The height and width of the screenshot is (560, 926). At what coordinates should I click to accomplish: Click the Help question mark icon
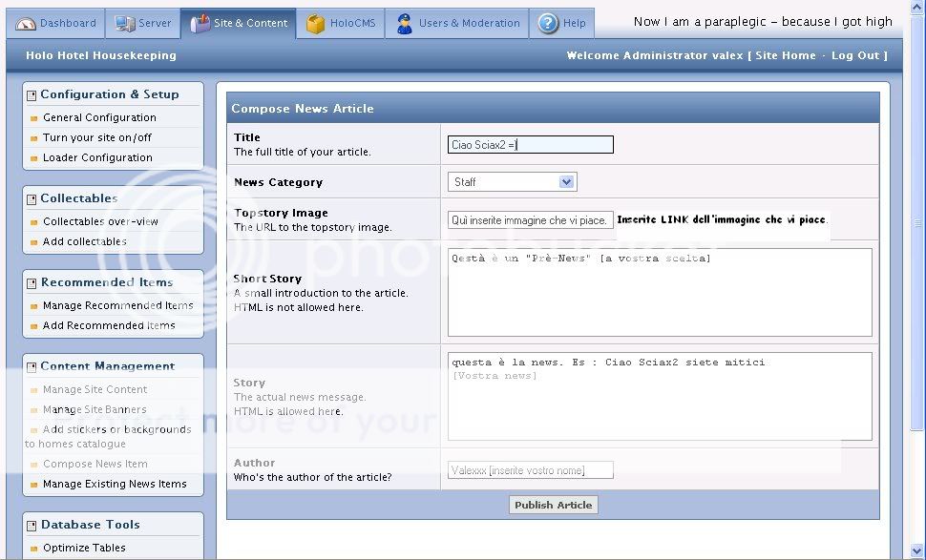(x=548, y=23)
